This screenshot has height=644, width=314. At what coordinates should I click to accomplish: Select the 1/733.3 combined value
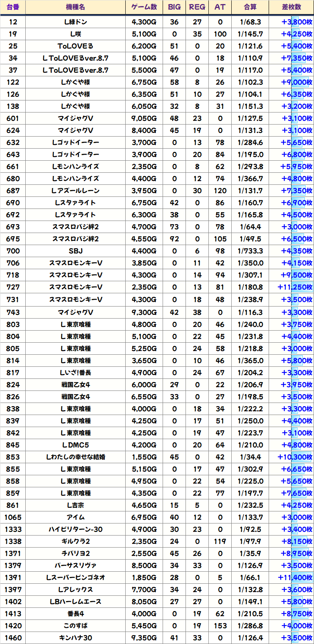click(250, 251)
